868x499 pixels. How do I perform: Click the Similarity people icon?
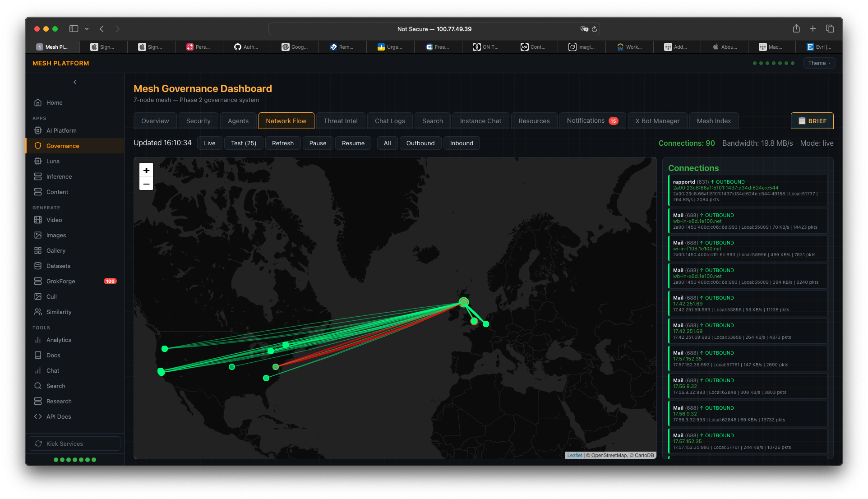[38, 312]
